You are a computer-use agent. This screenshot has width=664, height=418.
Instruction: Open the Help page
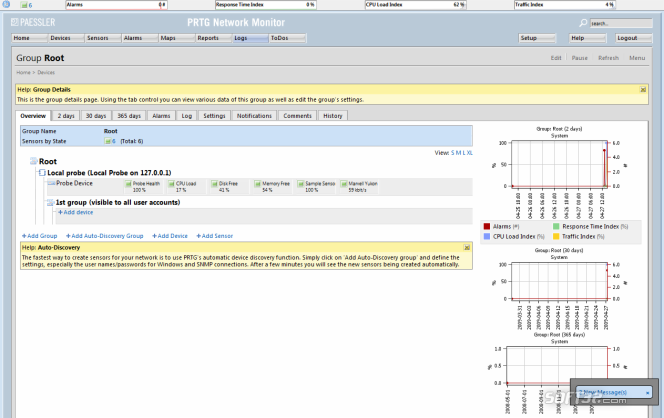coord(587,38)
